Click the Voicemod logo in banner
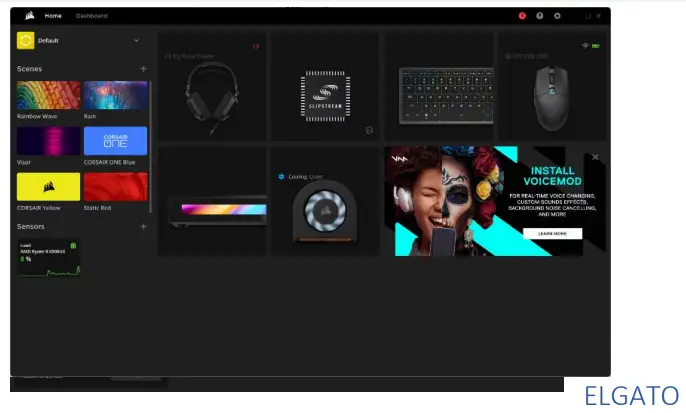 click(x=399, y=159)
